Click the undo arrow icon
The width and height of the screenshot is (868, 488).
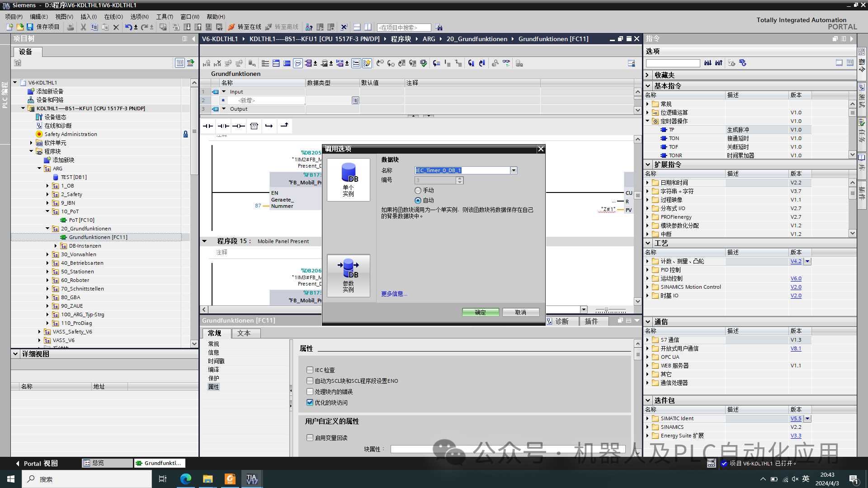[x=128, y=27]
